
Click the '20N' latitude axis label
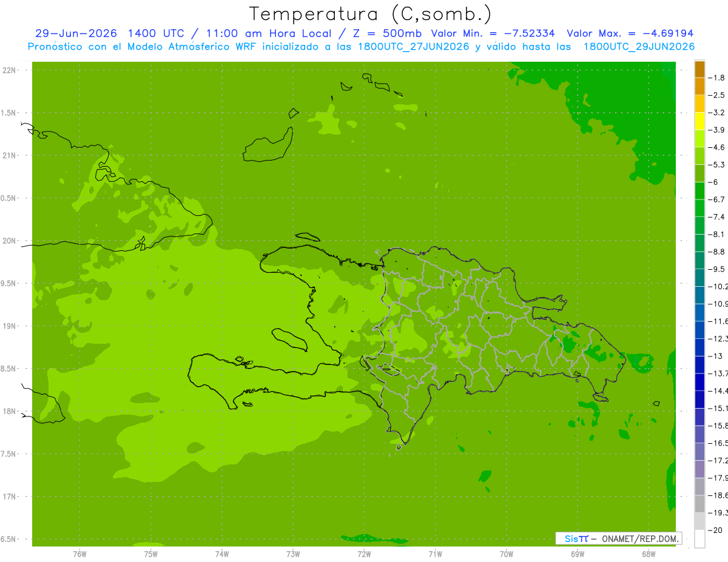coord(10,241)
